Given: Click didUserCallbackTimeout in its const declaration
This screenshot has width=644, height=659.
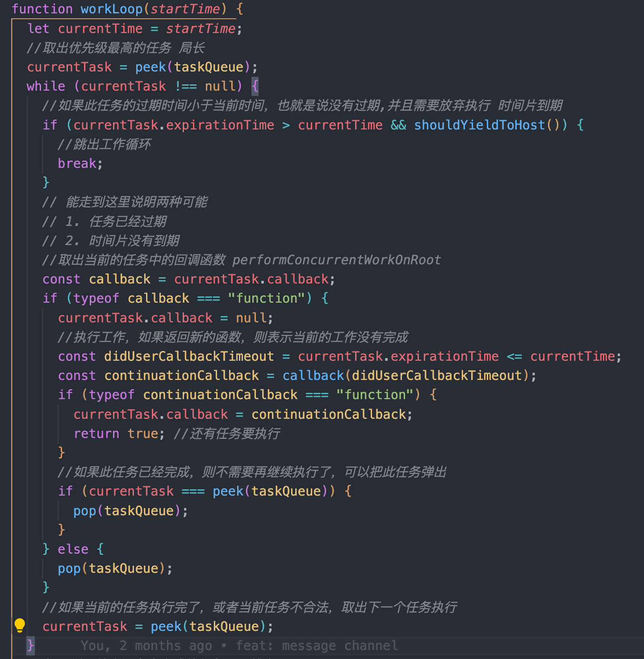Looking at the screenshot, I should 189,356.
